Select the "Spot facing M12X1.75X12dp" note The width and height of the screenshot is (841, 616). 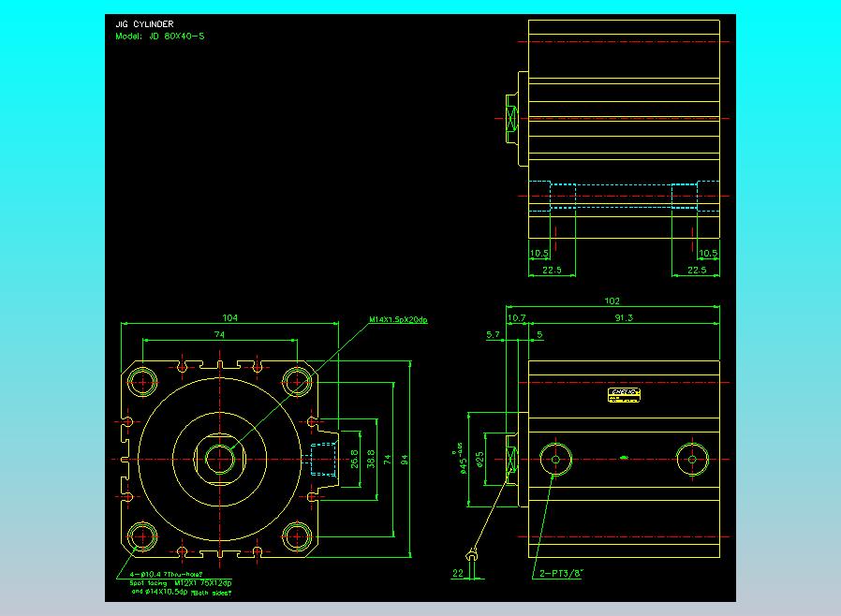click(x=181, y=582)
